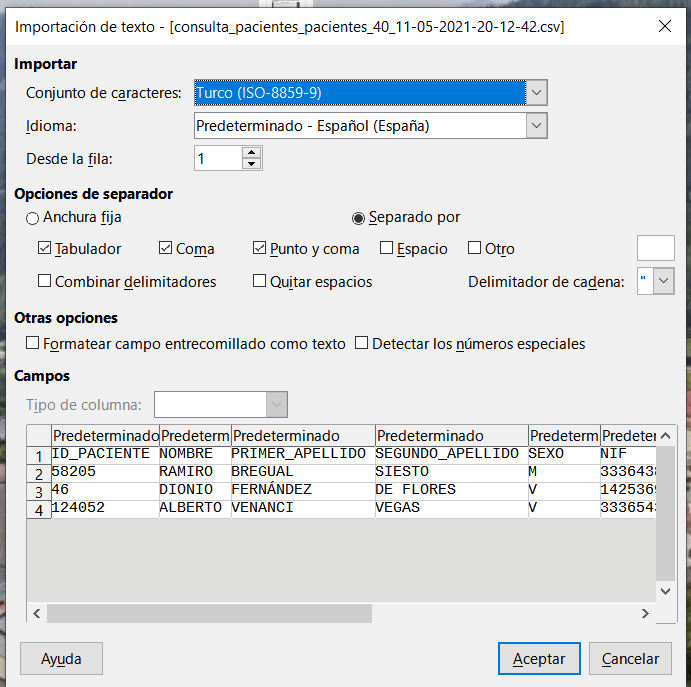The height and width of the screenshot is (687, 691).
Task: Toggle the Coma separator checkbox
Action: 165,249
